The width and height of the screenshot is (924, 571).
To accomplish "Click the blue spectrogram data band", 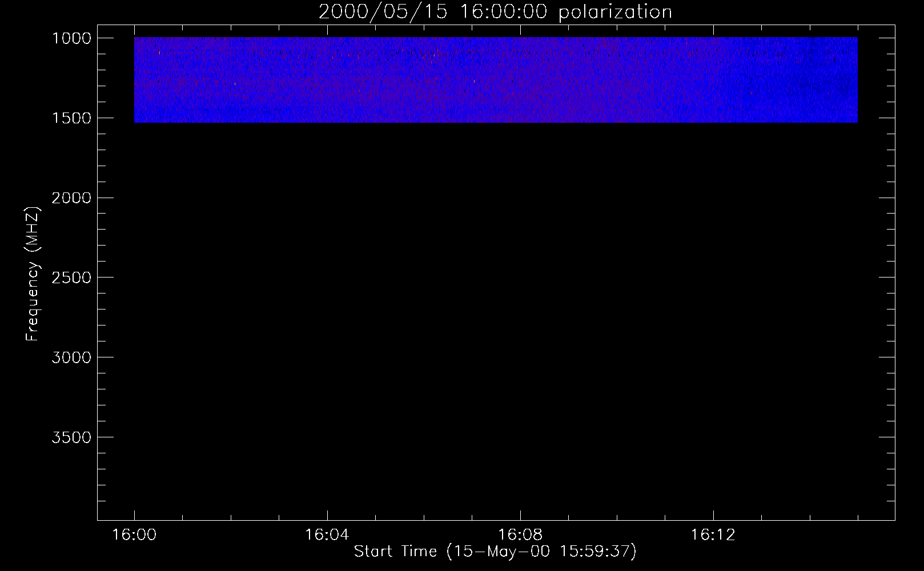I will 496,80.
